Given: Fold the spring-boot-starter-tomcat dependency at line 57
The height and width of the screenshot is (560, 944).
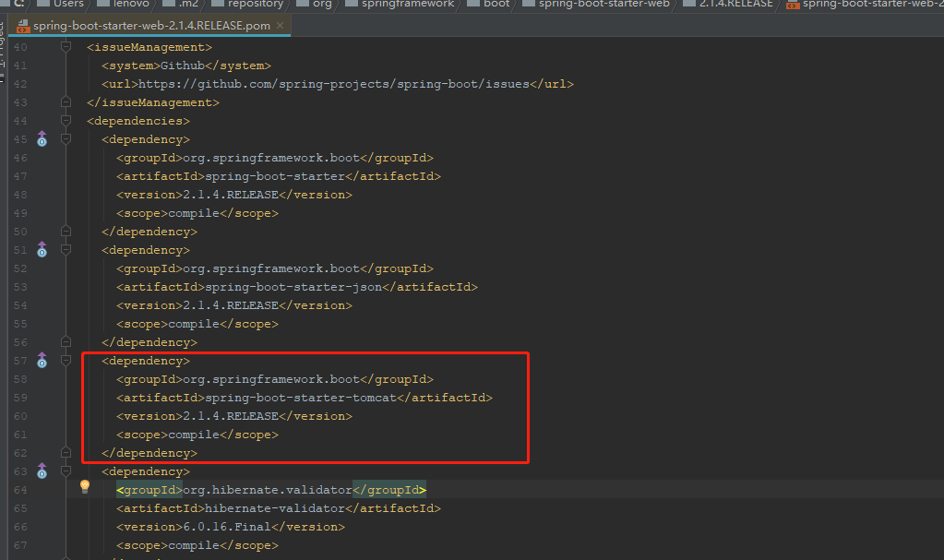Looking at the screenshot, I should pyautogui.click(x=66, y=361).
